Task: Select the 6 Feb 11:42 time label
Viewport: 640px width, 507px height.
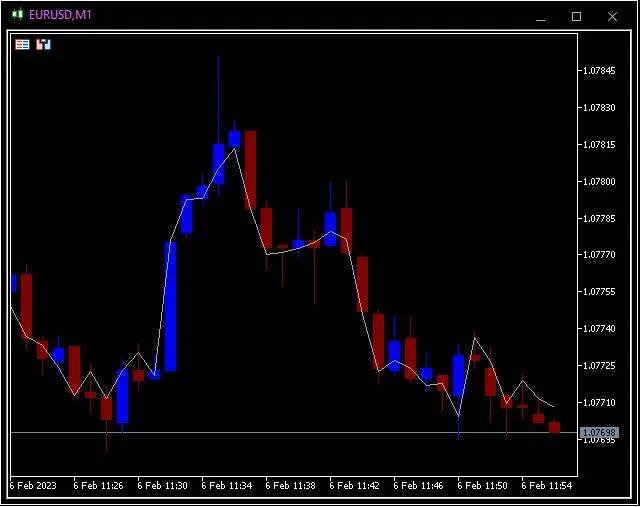Action: [x=354, y=486]
